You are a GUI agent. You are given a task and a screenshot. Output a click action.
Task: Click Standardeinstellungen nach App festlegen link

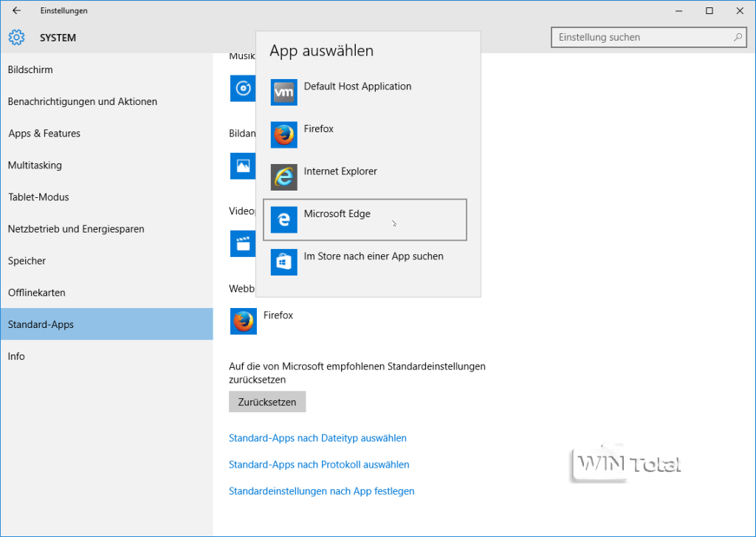[321, 491]
